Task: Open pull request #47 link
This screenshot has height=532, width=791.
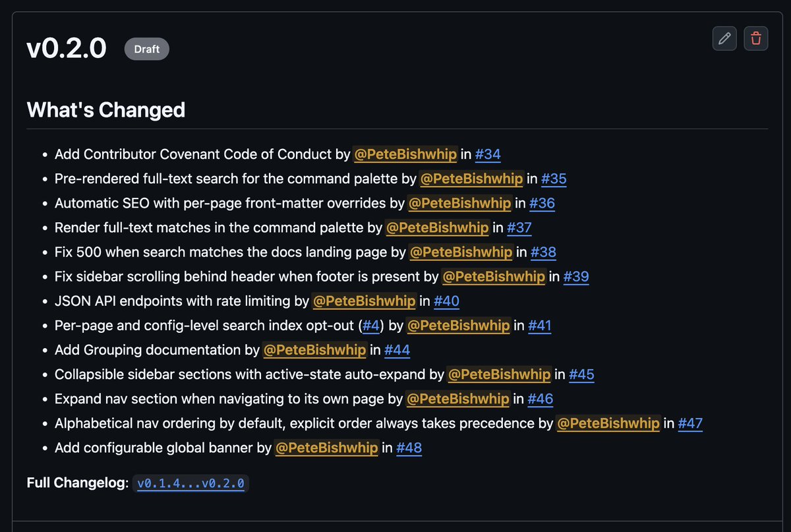Action: [x=690, y=423]
